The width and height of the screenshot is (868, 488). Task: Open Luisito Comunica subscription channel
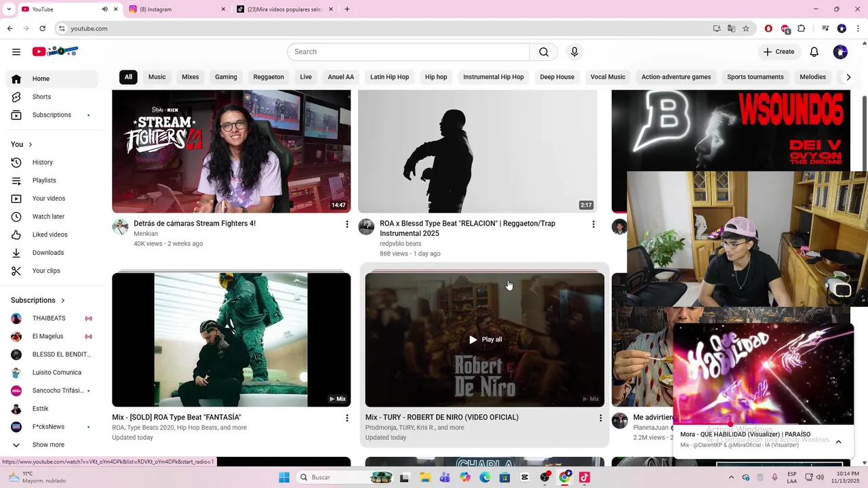(52, 373)
